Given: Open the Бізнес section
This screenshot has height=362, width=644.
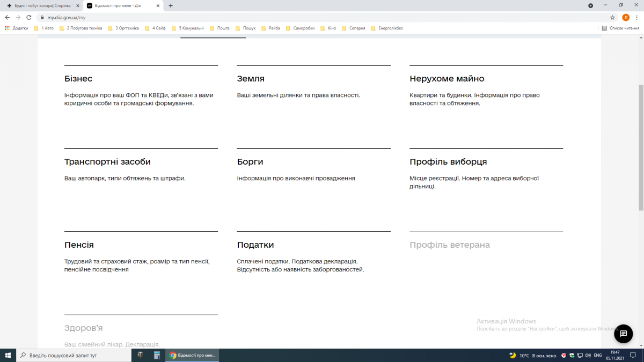Looking at the screenshot, I should tap(78, 79).
